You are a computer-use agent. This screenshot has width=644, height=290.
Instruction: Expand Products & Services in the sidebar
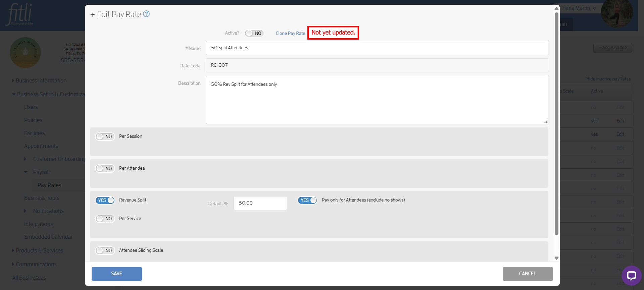click(x=38, y=251)
